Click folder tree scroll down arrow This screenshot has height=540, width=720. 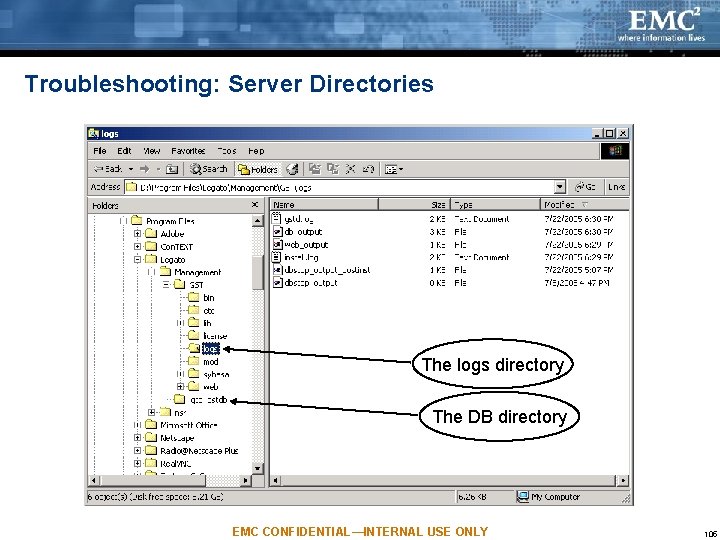tap(258, 468)
